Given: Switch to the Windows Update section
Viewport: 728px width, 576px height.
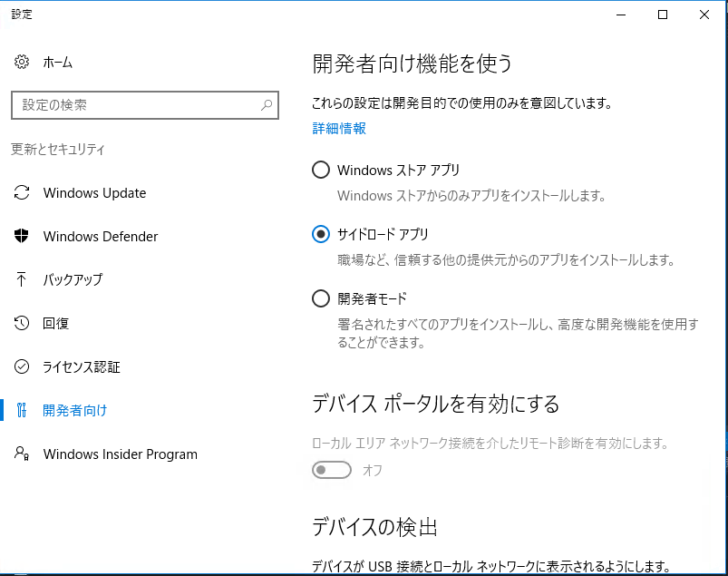Looking at the screenshot, I should coord(97,192).
